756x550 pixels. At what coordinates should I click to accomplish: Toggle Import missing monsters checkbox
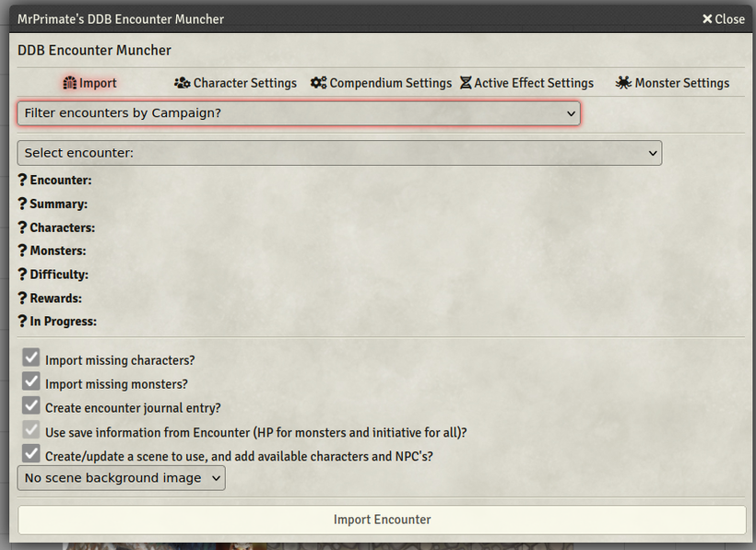coord(31,381)
